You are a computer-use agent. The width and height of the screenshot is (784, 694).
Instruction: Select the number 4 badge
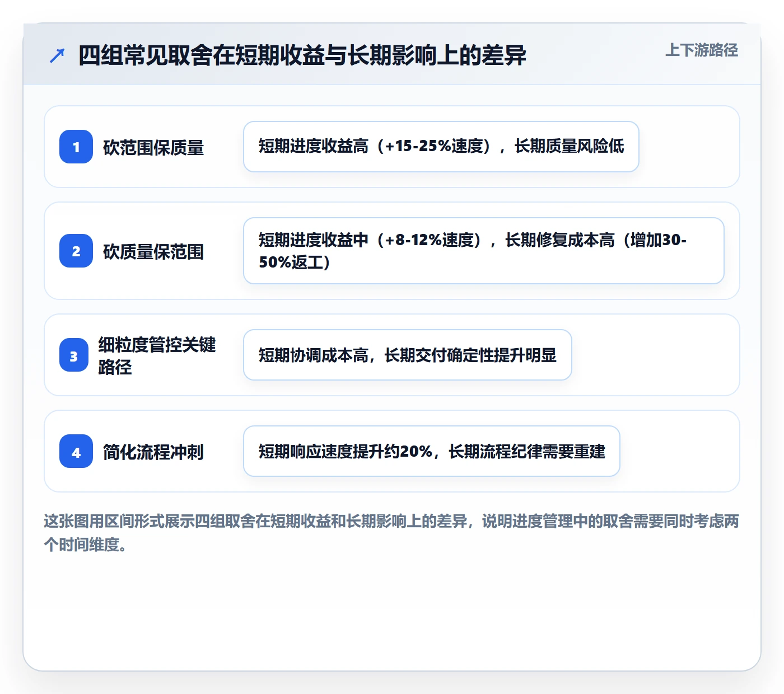[x=76, y=451]
